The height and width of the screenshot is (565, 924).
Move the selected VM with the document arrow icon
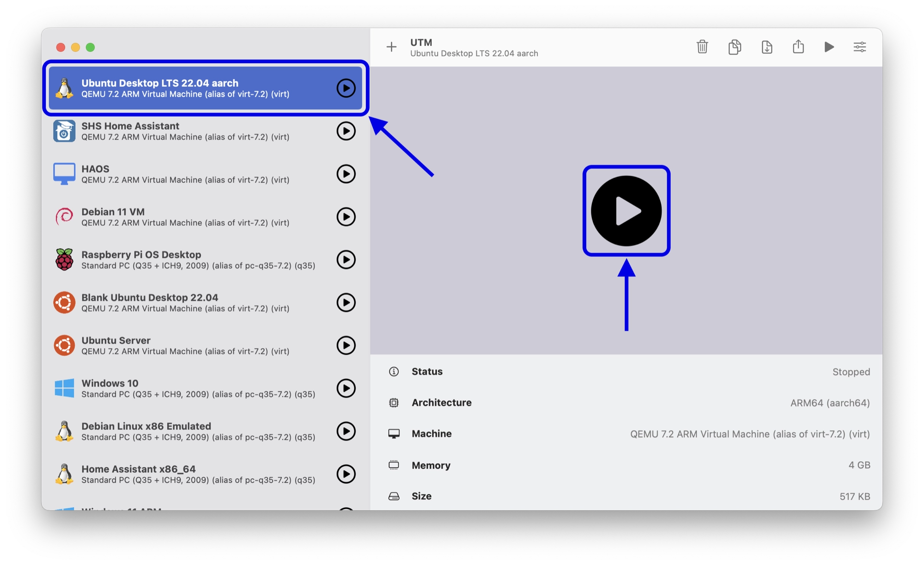767,47
